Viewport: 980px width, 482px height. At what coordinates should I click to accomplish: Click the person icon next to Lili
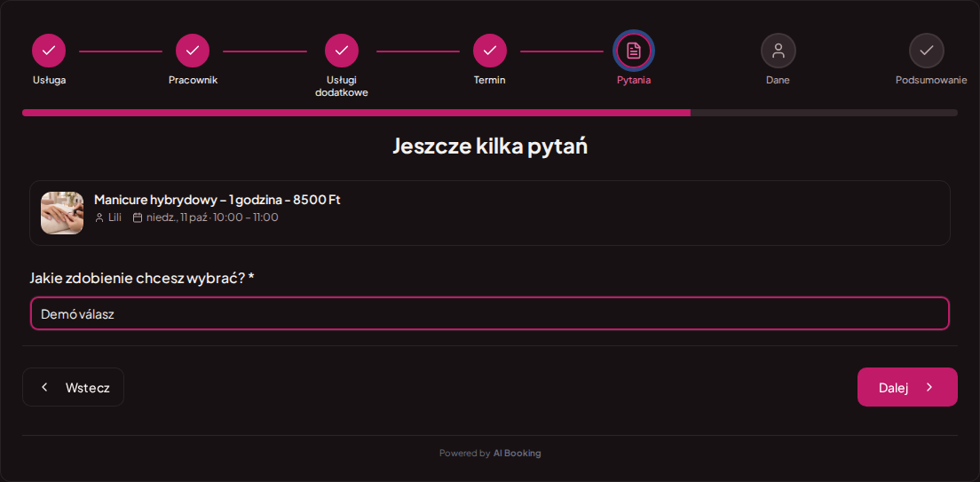(x=99, y=217)
